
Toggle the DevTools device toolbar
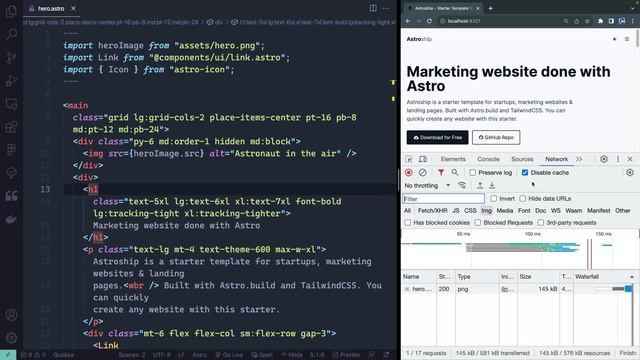[423, 159]
